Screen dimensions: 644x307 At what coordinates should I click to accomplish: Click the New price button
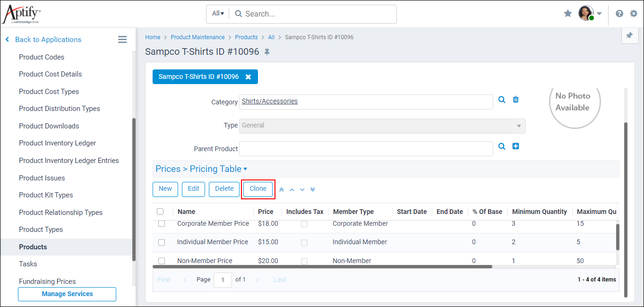click(165, 189)
